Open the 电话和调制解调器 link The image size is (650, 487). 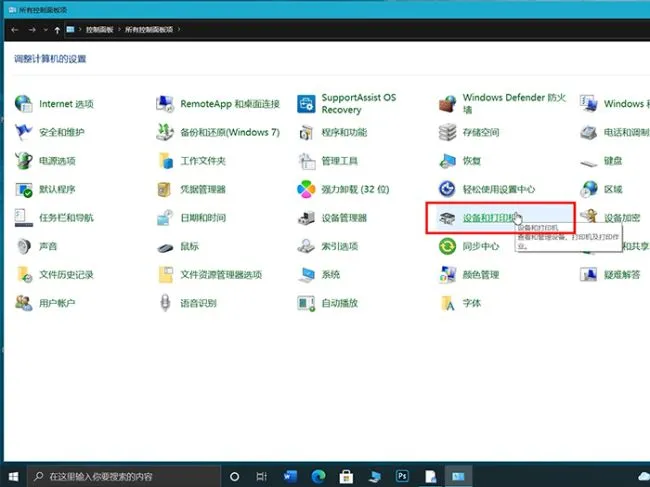(x=627, y=132)
